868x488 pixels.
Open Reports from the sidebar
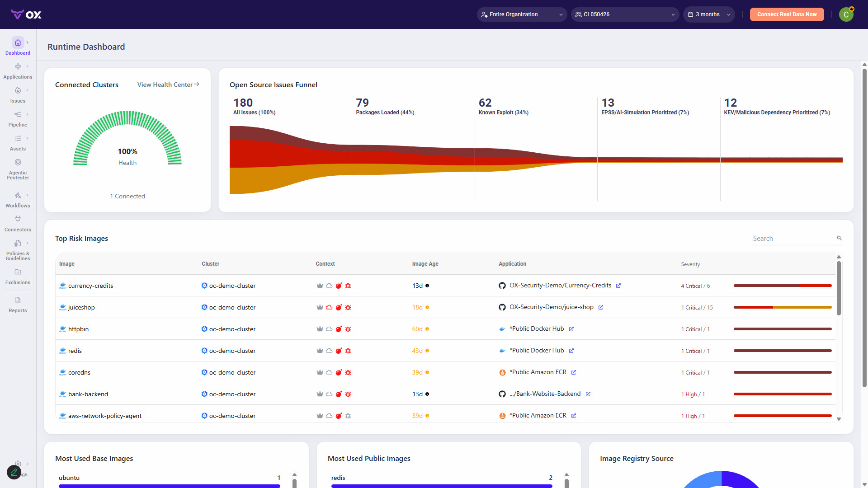18,305
